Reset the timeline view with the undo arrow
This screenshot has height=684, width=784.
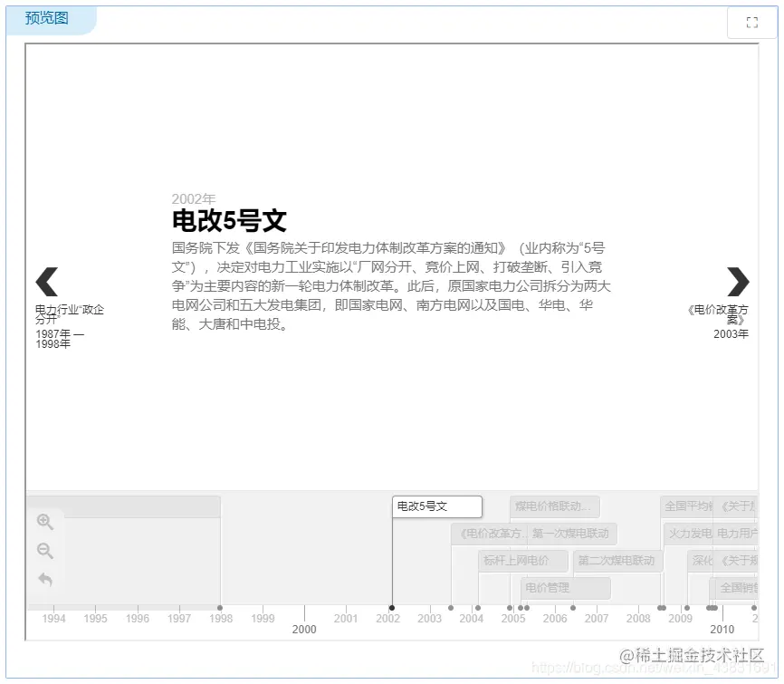(45, 581)
